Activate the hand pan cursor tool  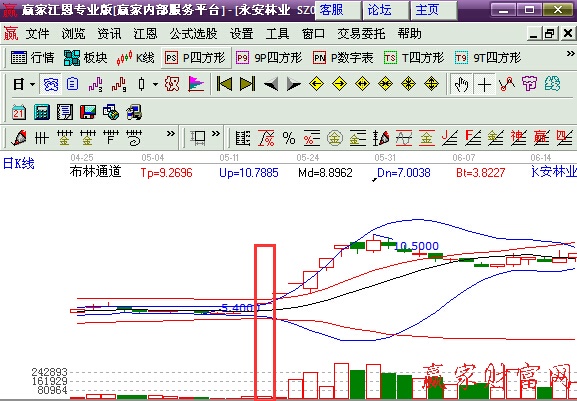pos(461,84)
